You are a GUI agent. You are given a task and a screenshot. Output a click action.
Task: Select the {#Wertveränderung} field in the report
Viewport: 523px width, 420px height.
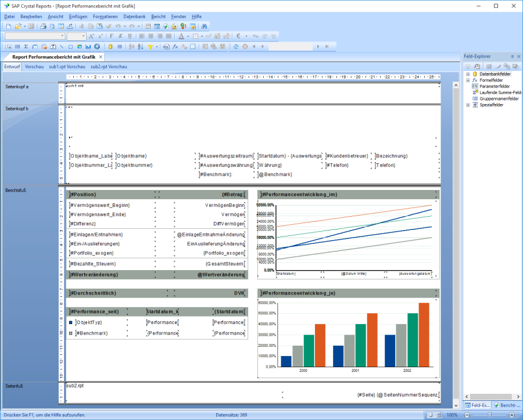(x=94, y=275)
